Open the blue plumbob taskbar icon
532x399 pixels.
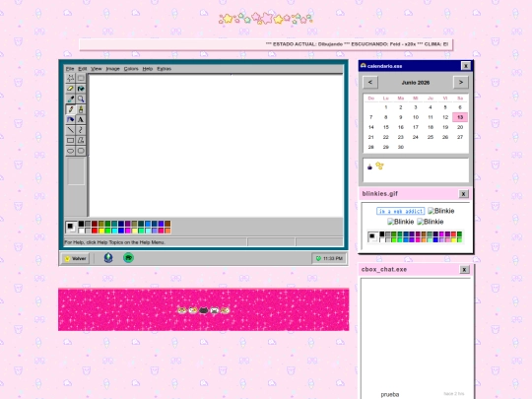(x=108, y=258)
